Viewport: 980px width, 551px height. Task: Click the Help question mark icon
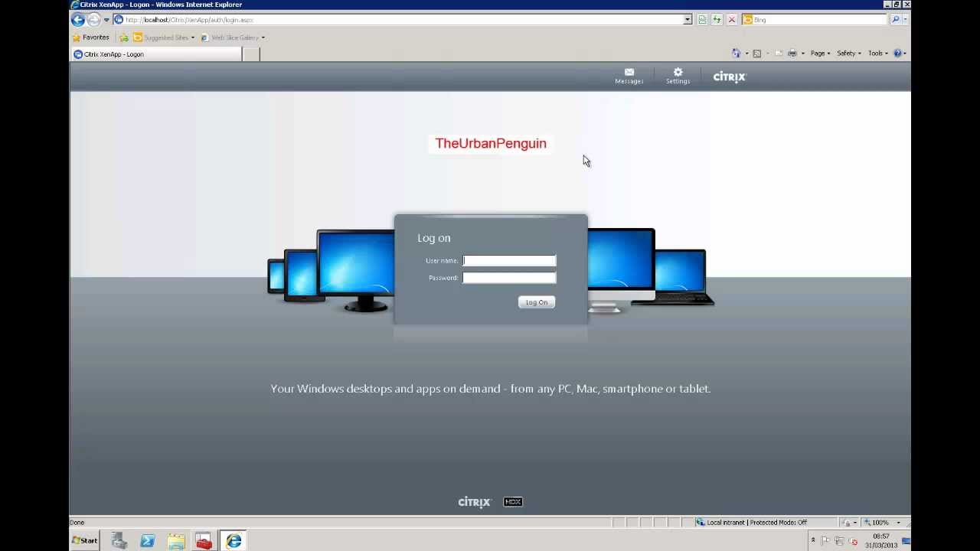pyautogui.click(x=897, y=54)
